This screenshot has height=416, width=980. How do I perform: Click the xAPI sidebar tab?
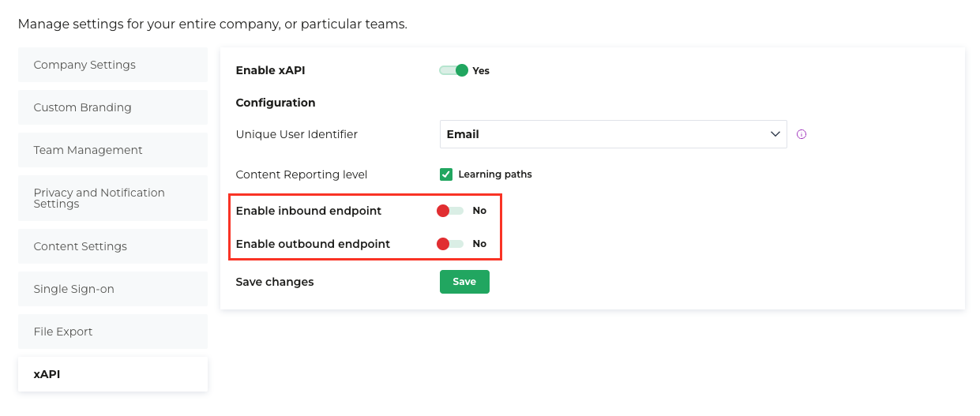[113, 374]
